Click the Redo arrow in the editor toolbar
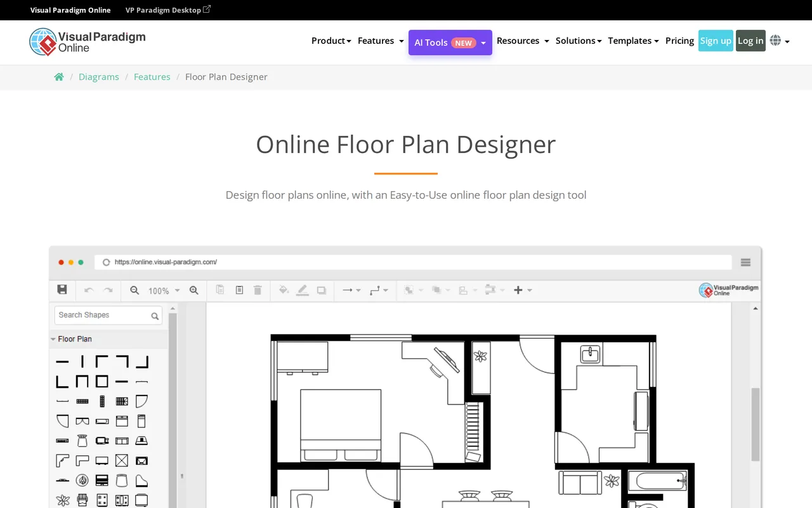 coord(108,290)
